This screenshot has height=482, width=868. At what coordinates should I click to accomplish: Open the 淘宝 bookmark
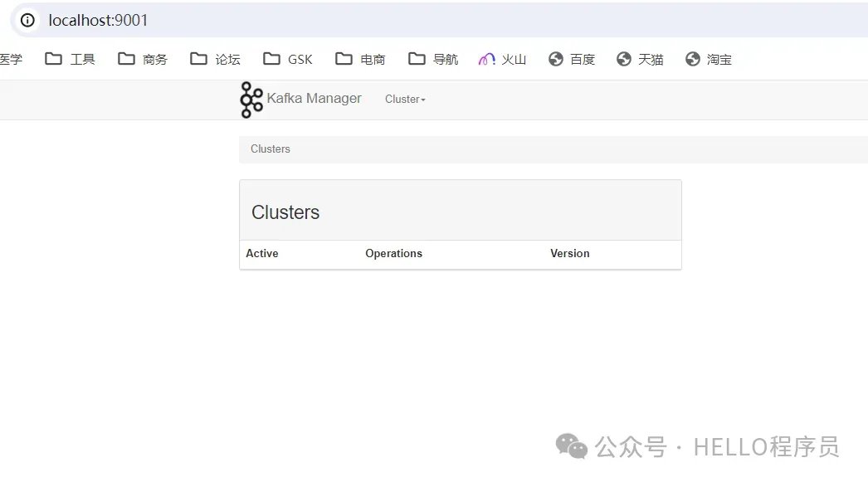tap(709, 59)
